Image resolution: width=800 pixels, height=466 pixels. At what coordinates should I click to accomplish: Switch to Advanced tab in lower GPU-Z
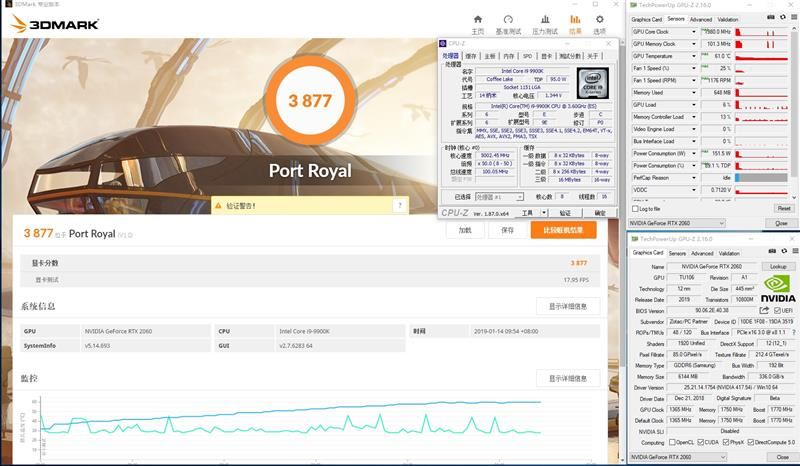[x=702, y=253]
